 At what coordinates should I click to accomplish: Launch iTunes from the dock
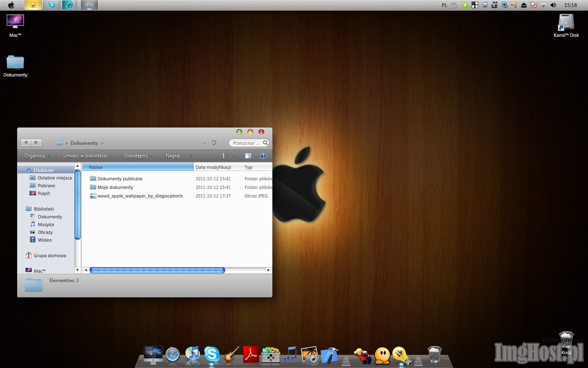[192, 354]
